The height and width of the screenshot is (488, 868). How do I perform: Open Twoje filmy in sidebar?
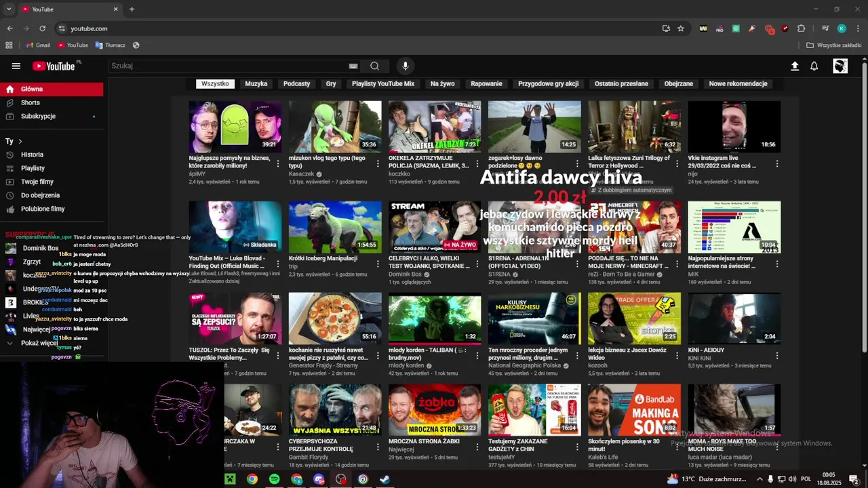click(52, 182)
